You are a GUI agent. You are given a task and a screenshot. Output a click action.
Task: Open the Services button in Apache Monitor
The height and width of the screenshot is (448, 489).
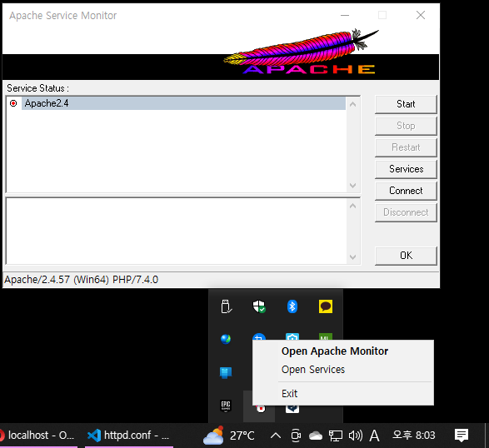pyautogui.click(x=406, y=169)
